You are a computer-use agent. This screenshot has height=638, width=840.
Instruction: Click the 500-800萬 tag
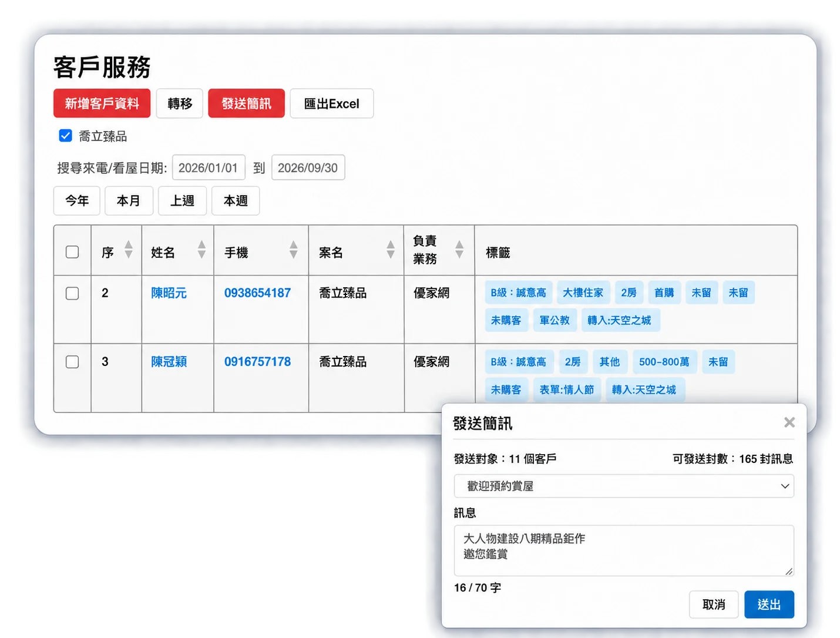(664, 362)
